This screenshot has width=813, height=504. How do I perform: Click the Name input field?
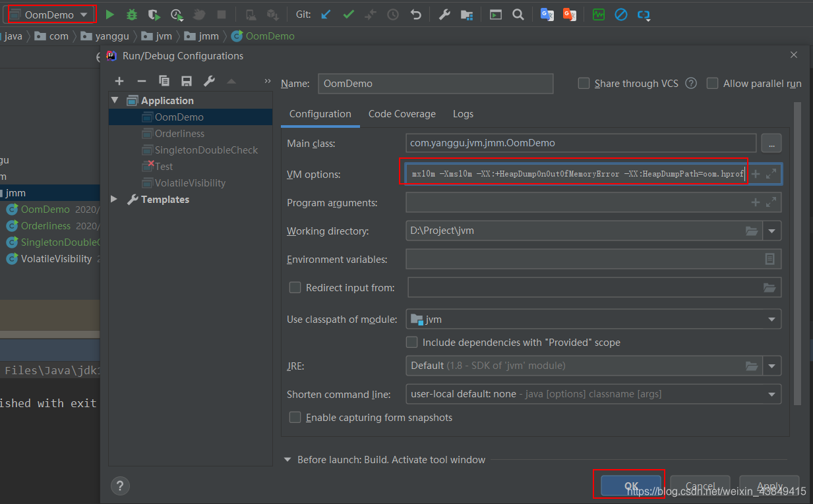coord(435,84)
